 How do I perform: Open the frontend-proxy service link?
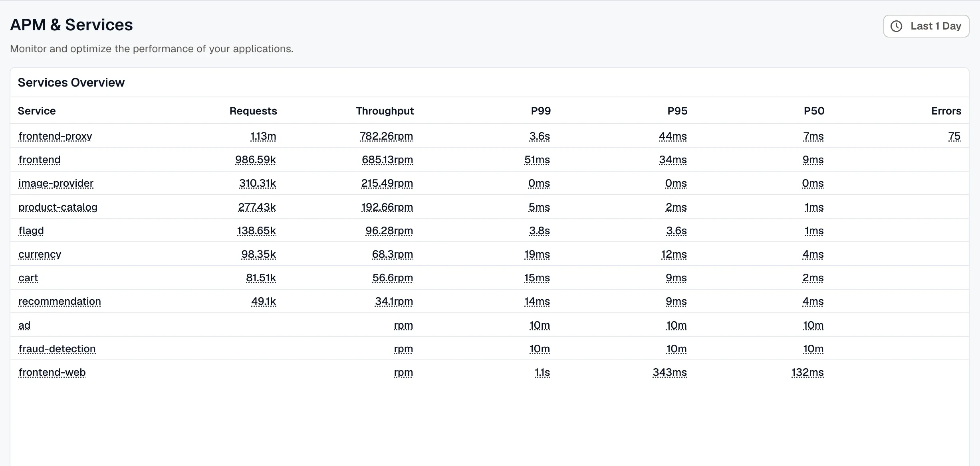pos(55,136)
